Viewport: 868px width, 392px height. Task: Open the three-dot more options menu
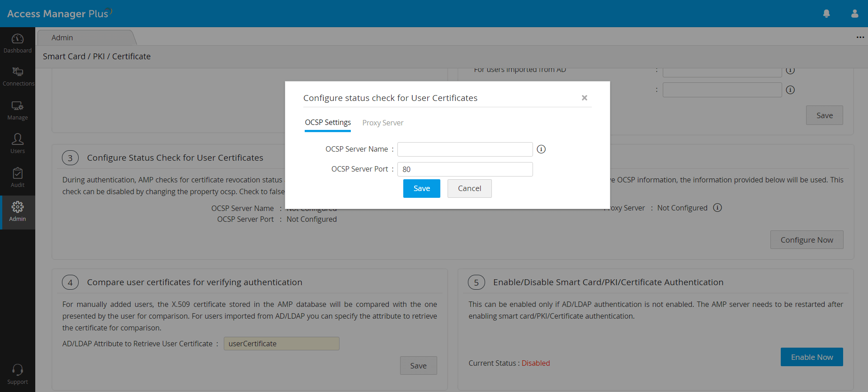pos(860,37)
